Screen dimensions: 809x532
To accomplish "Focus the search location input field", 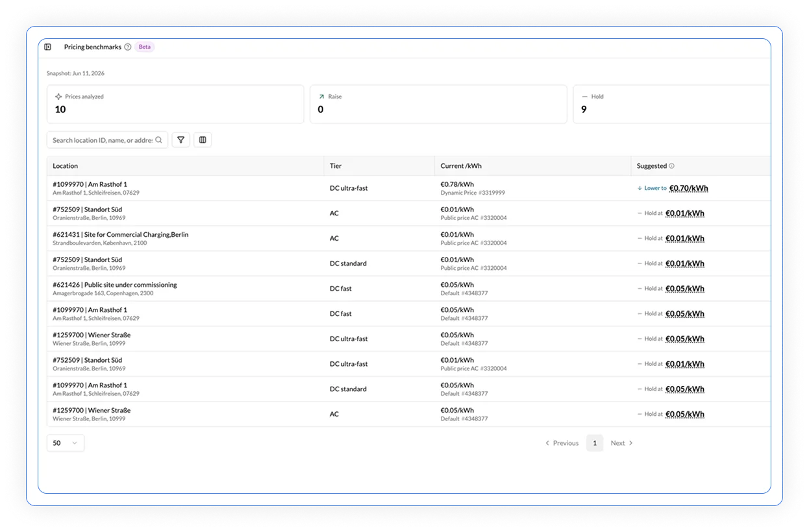I will click(107, 139).
